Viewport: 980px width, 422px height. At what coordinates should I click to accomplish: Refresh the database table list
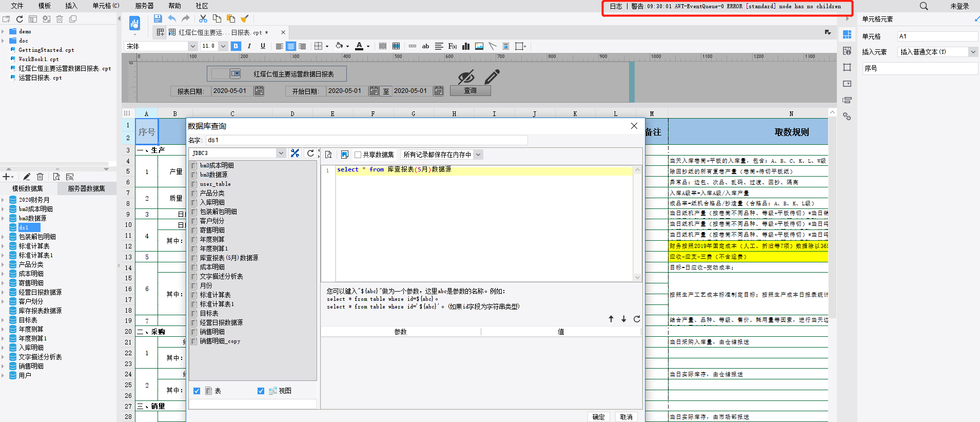pyautogui.click(x=310, y=153)
